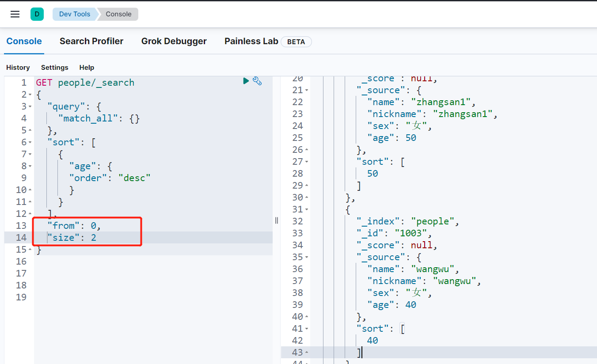Click the Dev Tools breadcrumb
The width and height of the screenshot is (597, 364).
point(74,14)
